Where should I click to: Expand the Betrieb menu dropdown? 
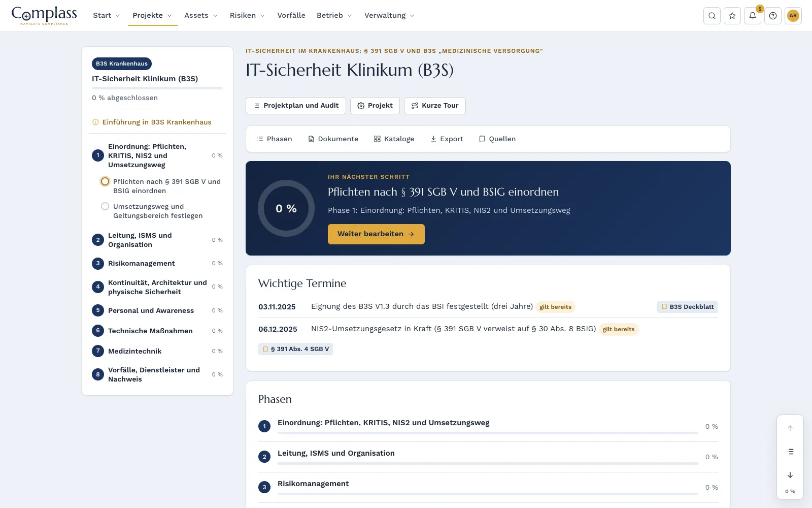tap(334, 15)
